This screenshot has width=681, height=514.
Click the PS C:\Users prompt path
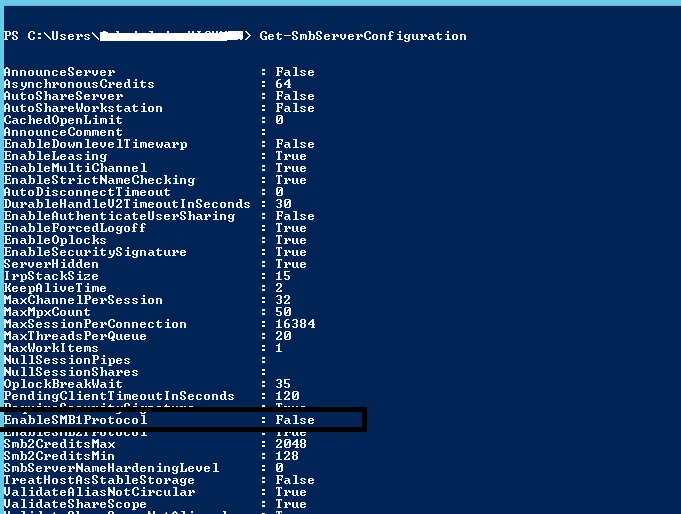click(51, 36)
